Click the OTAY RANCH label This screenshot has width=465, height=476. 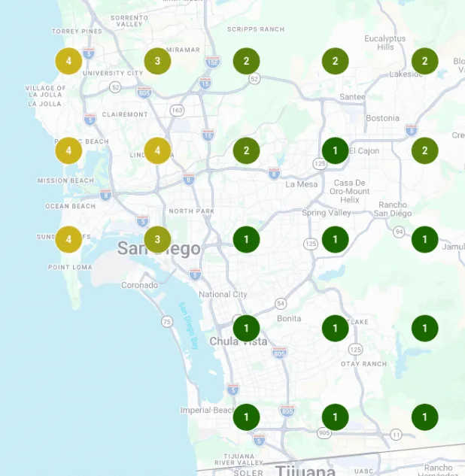364,364
